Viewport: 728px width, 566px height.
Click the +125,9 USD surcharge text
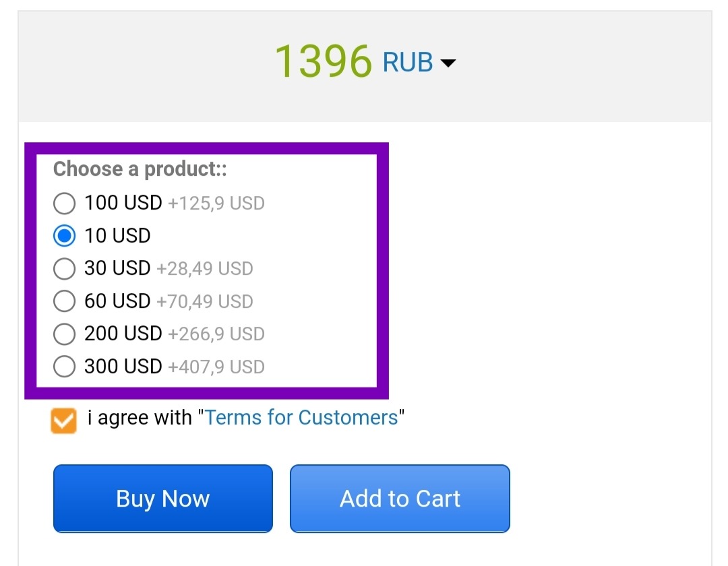pyautogui.click(x=216, y=203)
